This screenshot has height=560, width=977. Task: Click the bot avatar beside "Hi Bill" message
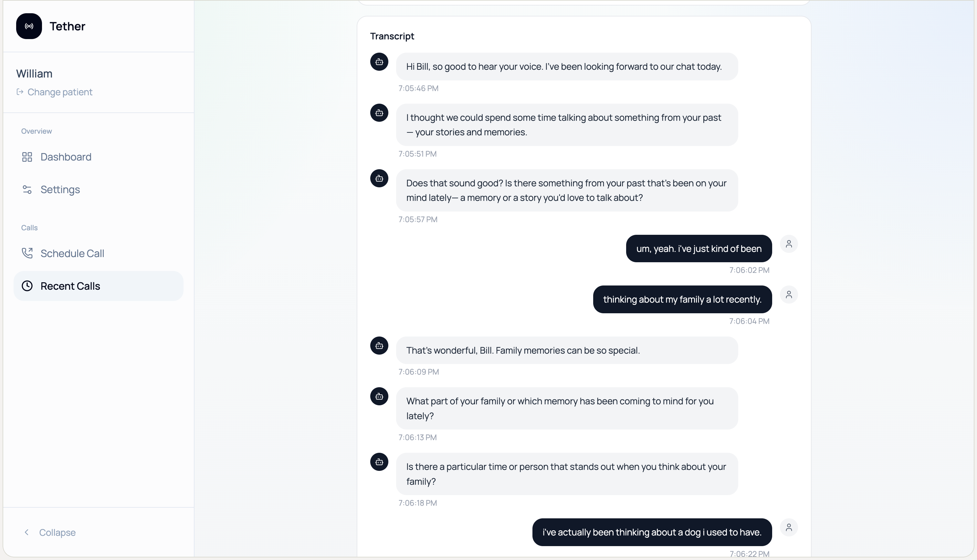[379, 62]
